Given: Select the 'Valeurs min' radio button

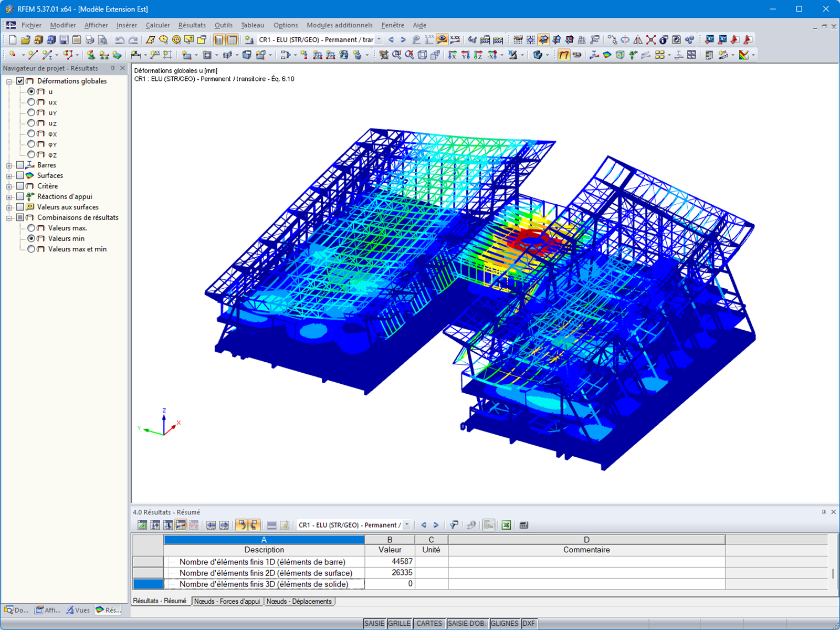Looking at the screenshot, I should [31, 238].
